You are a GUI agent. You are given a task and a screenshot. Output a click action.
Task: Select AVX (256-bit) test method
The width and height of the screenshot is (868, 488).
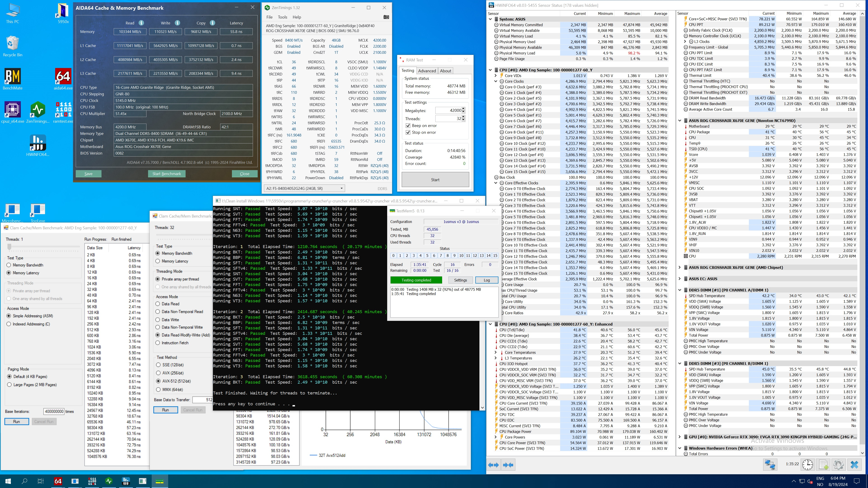(x=158, y=373)
